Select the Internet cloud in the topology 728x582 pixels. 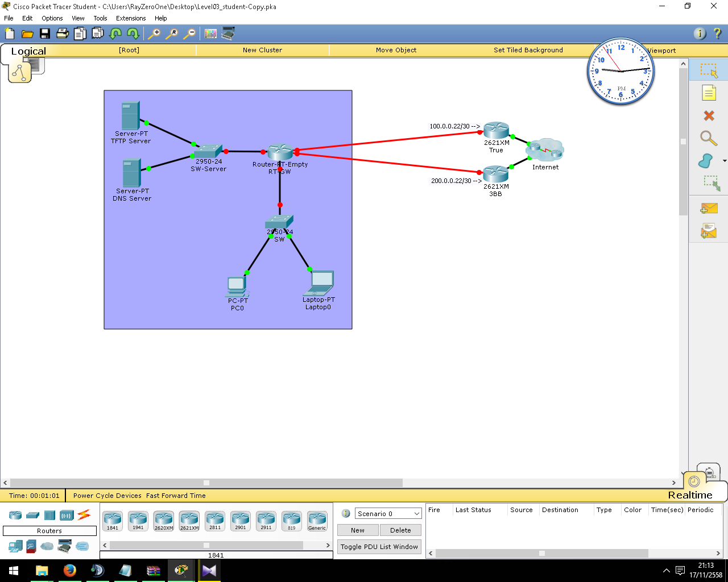[x=545, y=150]
